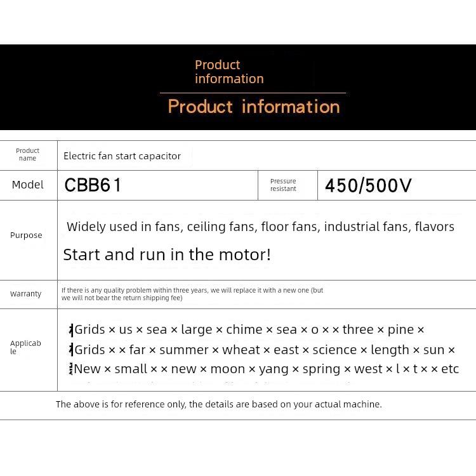Image resolution: width=476 pixels, height=476 pixels.
Task: Select the "Model" label cell
Action: point(28,185)
